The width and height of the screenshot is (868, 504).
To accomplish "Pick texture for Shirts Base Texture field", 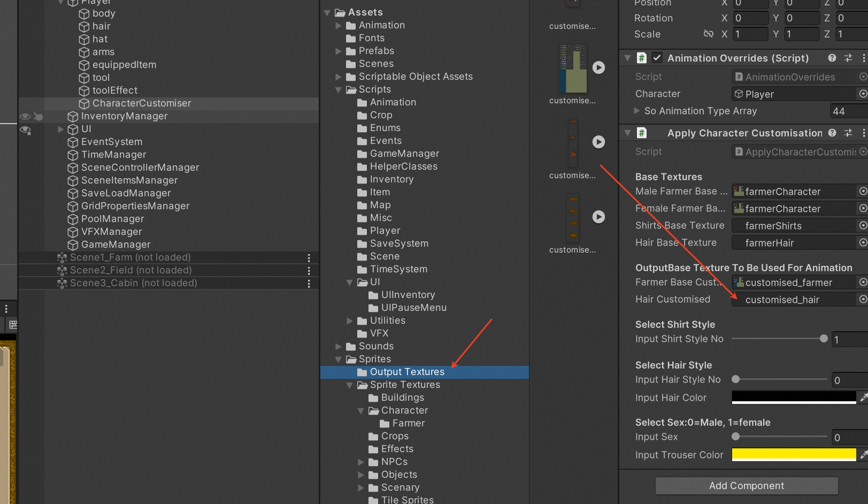I will pos(863,225).
